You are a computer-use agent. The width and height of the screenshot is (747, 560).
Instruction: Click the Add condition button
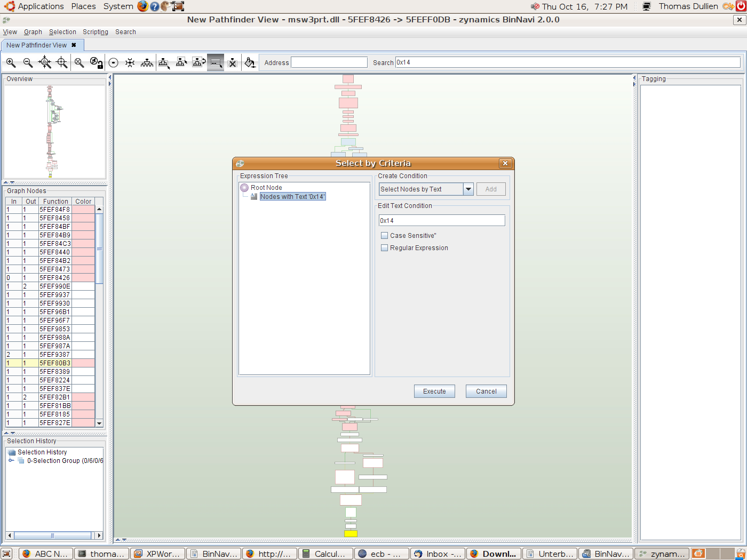pyautogui.click(x=491, y=189)
